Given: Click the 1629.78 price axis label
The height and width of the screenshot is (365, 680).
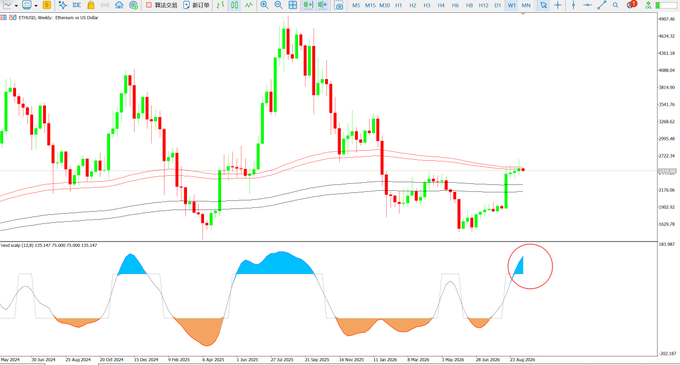Looking at the screenshot, I should pos(667,224).
